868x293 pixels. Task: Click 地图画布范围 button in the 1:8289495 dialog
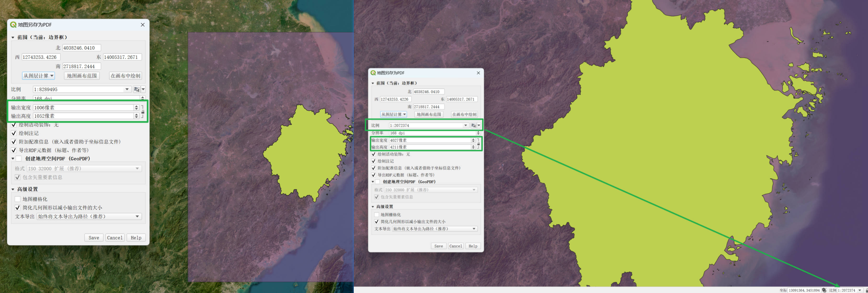[82, 76]
